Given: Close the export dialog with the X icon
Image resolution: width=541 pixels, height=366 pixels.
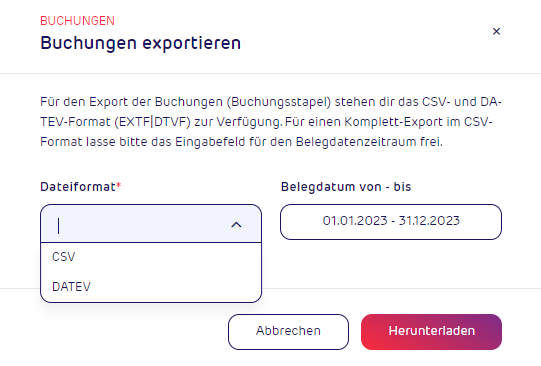Looking at the screenshot, I should [496, 31].
